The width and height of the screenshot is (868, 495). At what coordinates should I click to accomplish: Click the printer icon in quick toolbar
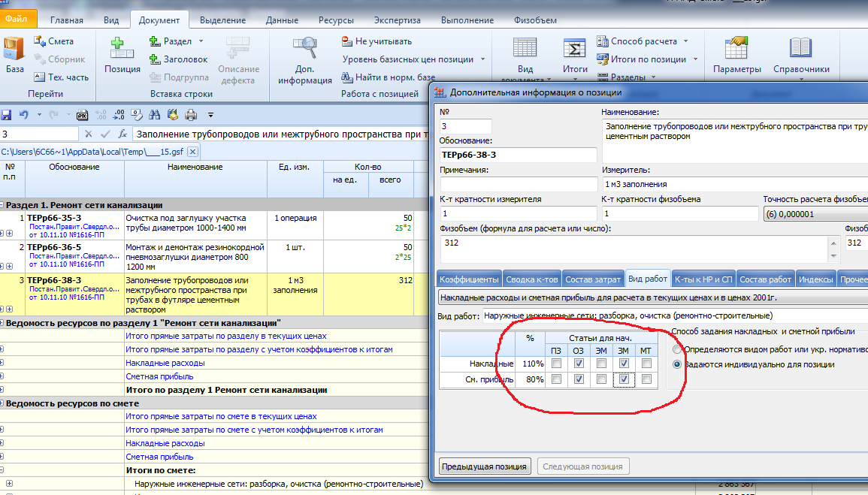point(191,115)
